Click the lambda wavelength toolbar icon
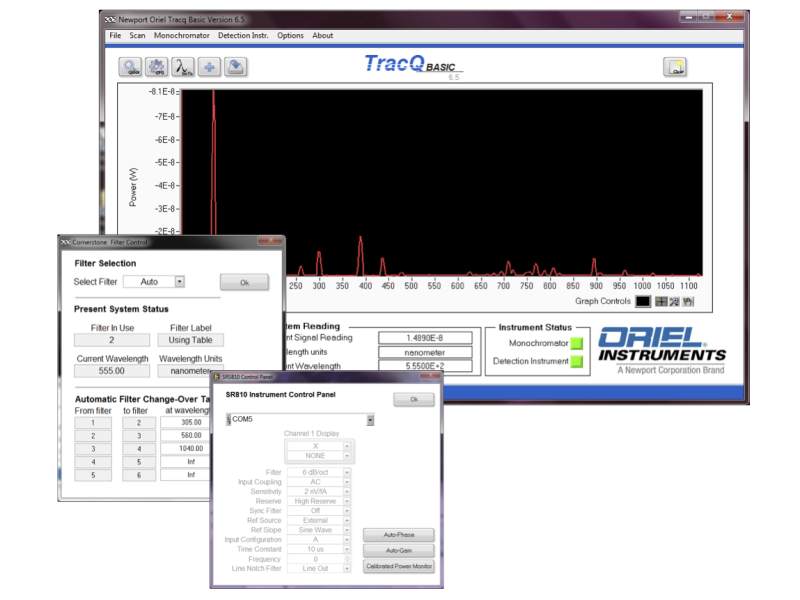 (182, 67)
